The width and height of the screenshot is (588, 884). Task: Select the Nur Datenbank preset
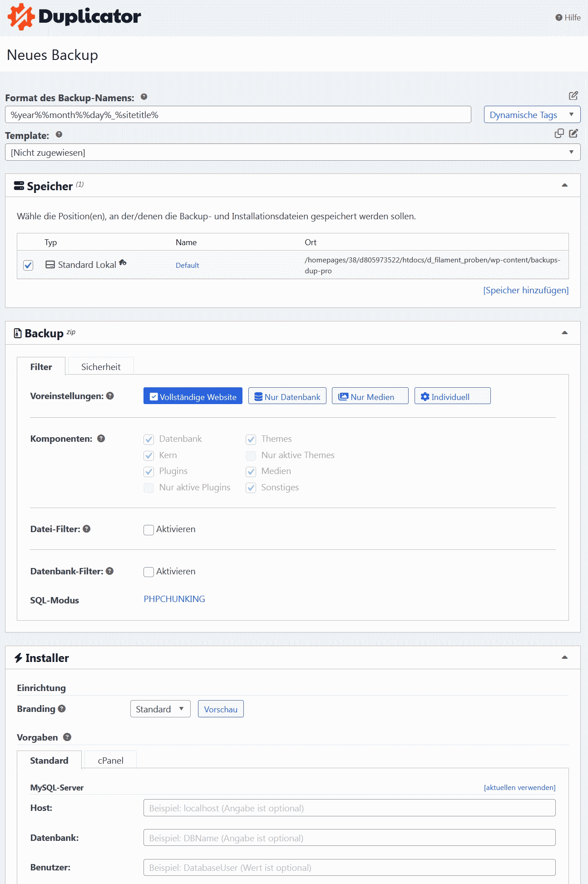click(x=287, y=396)
